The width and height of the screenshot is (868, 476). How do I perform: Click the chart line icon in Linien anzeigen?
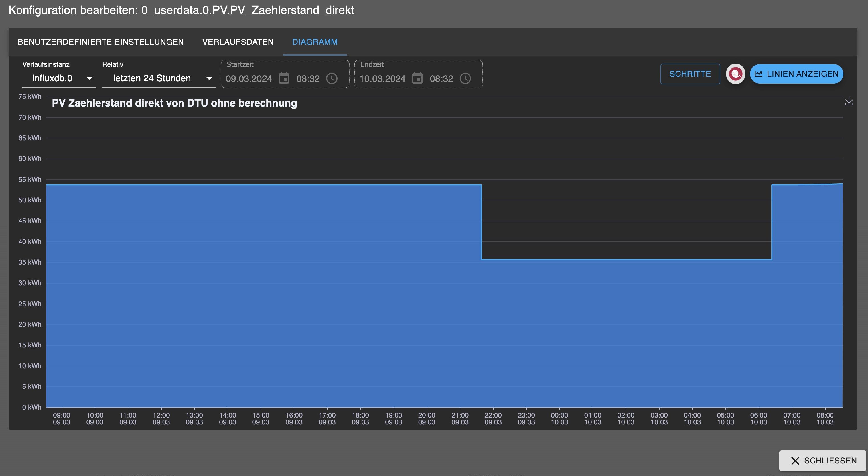click(x=758, y=74)
